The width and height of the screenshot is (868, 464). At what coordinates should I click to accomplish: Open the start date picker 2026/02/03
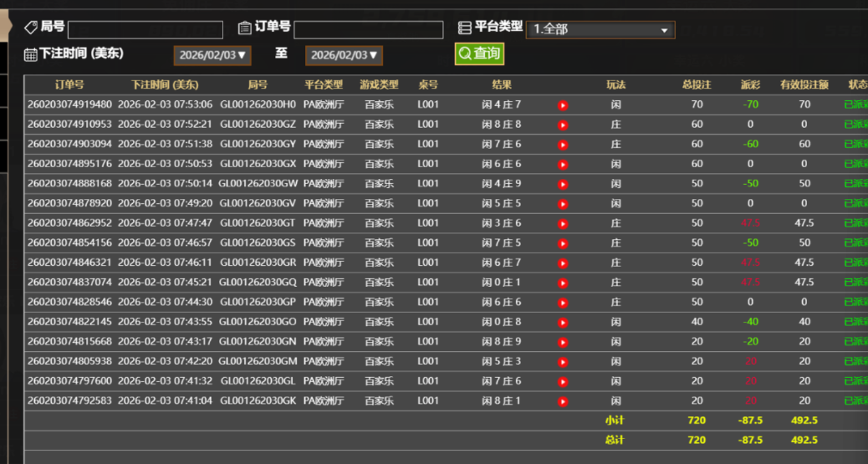pos(212,55)
